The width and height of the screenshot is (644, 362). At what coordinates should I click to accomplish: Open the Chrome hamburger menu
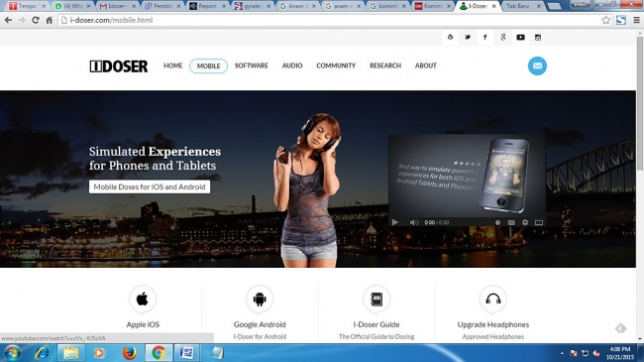tap(636, 20)
